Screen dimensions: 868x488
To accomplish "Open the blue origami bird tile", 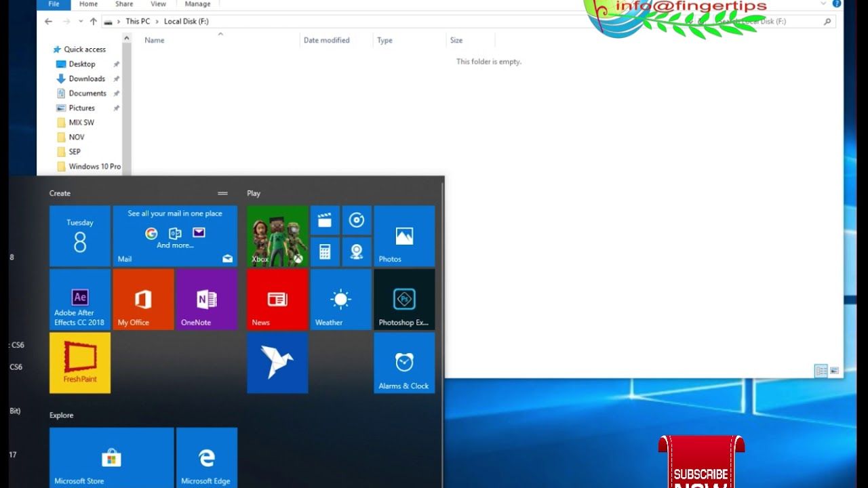I will [x=277, y=363].
